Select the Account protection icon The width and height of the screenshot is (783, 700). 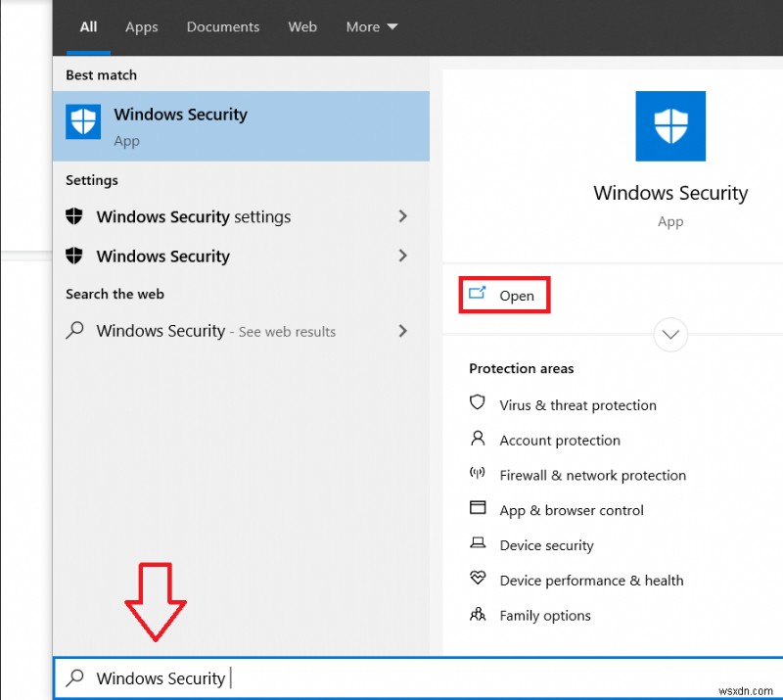477,440
